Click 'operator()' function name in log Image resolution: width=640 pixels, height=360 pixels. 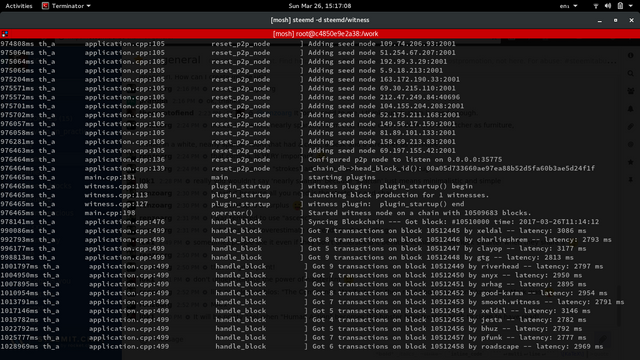tap(232, 213)
